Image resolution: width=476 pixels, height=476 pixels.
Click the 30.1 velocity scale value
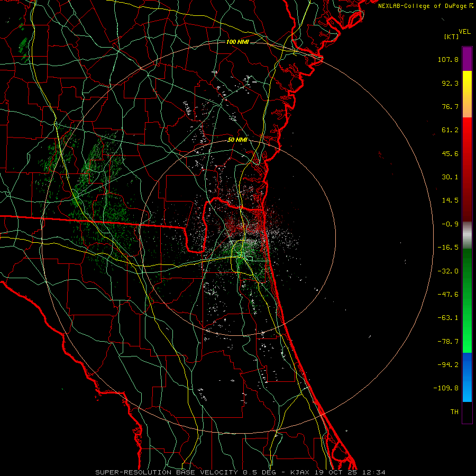click(450, 177)
